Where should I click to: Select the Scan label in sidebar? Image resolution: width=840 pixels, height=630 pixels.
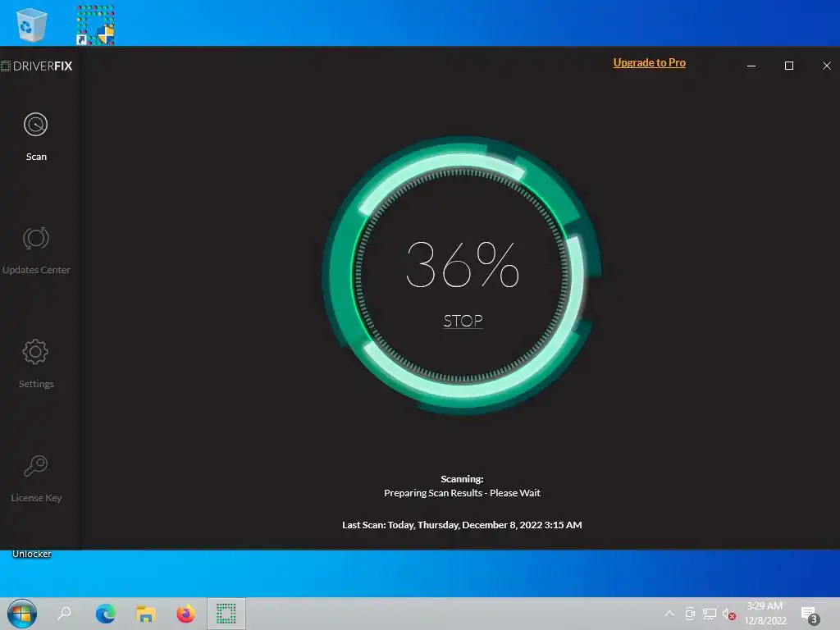36,157
